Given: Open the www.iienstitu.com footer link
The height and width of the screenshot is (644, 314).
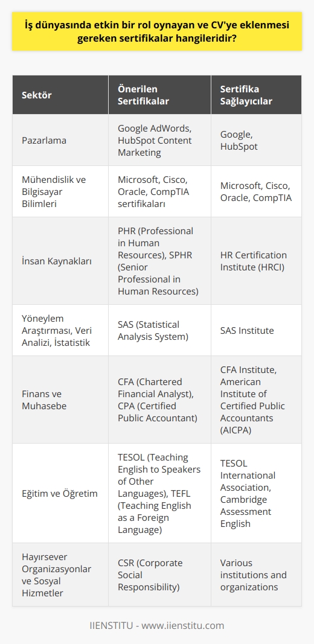Looking at the screenshot, I should click(182, 625).
